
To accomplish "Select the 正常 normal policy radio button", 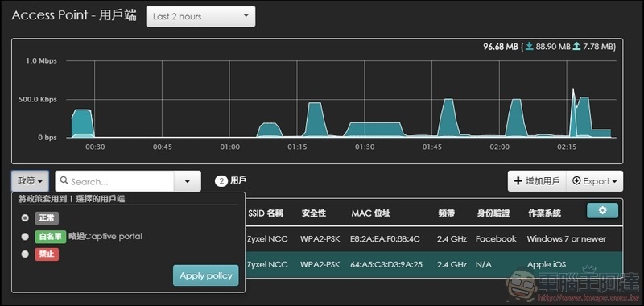I will click(25, 217).
